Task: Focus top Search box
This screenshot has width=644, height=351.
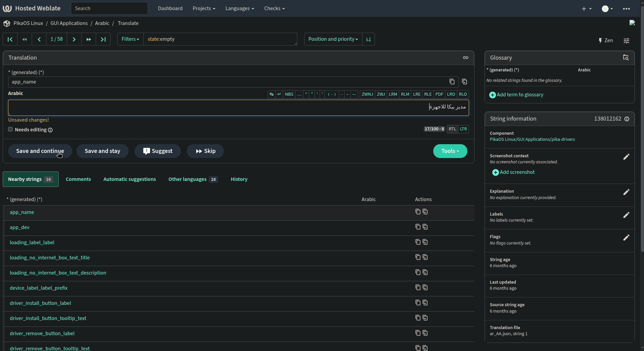Action: [109, 8]
